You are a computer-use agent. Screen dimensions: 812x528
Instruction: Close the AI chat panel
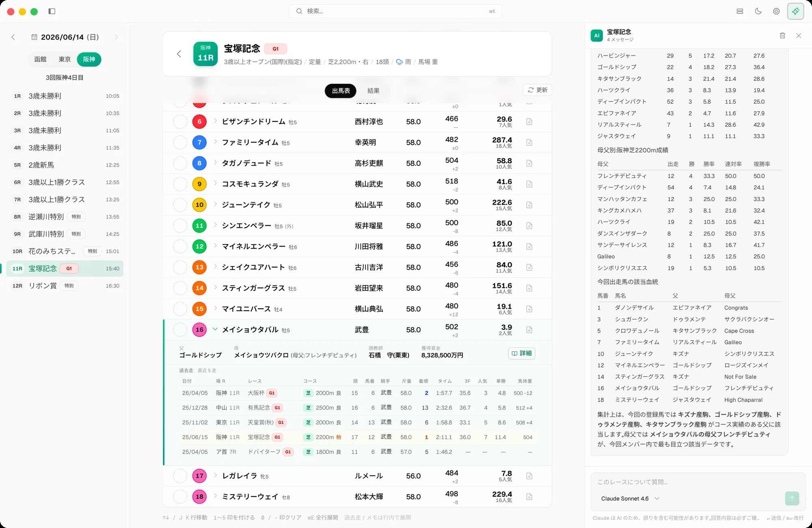tap(799, 36)
